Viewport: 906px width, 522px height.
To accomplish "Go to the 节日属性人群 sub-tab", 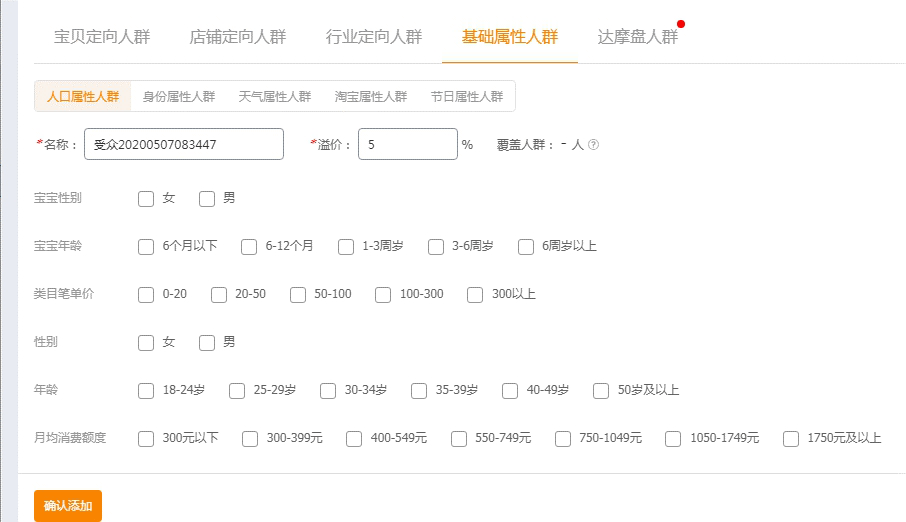I will 467,97.
